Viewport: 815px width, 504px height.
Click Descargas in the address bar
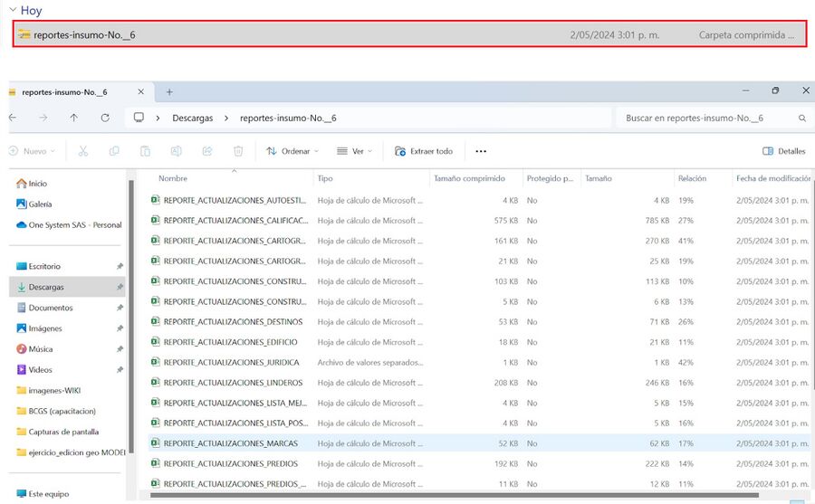coord(192,118)
